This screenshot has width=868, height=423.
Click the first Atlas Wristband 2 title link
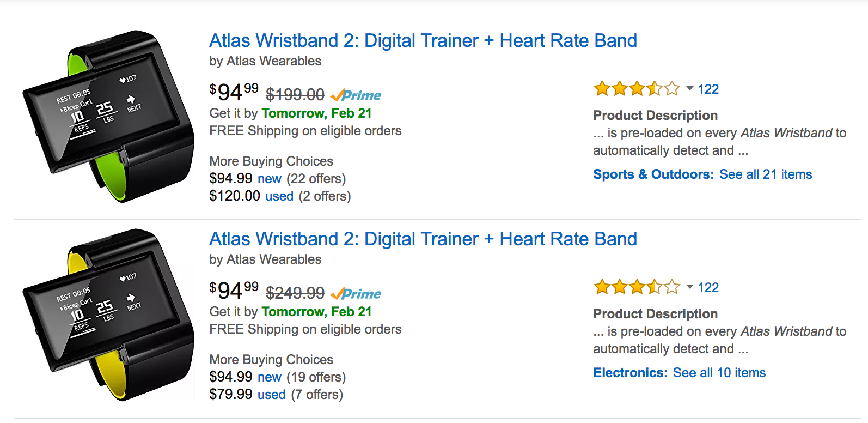[x=423, y=41]
